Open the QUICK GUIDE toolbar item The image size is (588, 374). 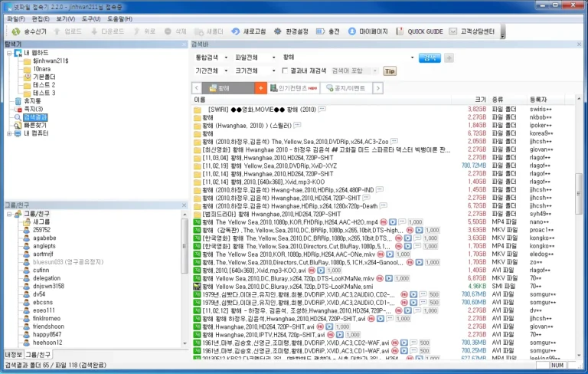[x=419, y=31]
